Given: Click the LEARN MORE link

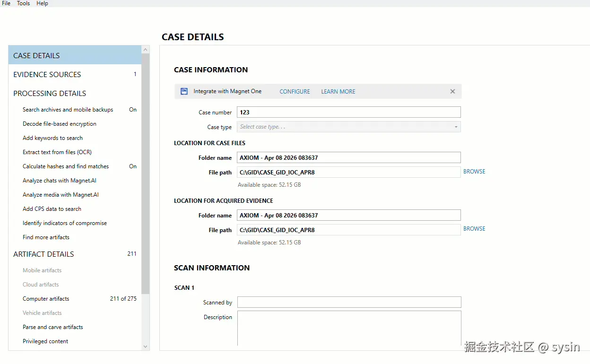Looking at the screenshot, I should [x=338, y=91].
